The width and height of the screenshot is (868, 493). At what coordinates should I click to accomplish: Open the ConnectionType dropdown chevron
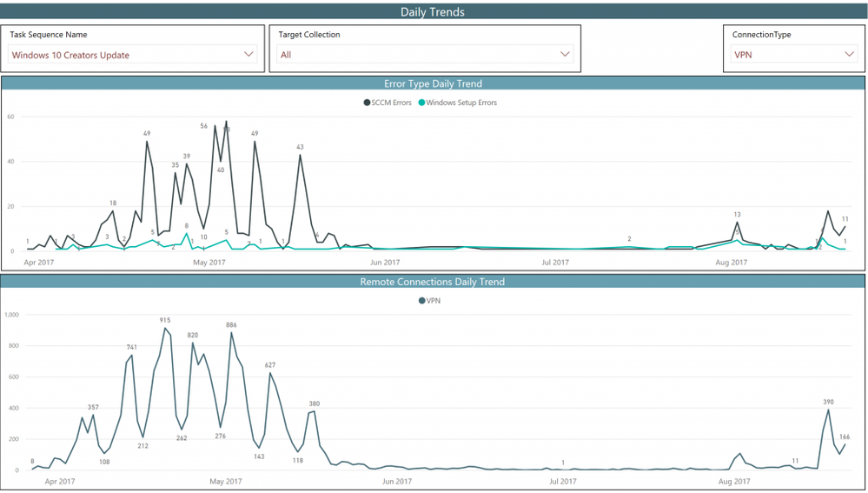pos(849,54)
